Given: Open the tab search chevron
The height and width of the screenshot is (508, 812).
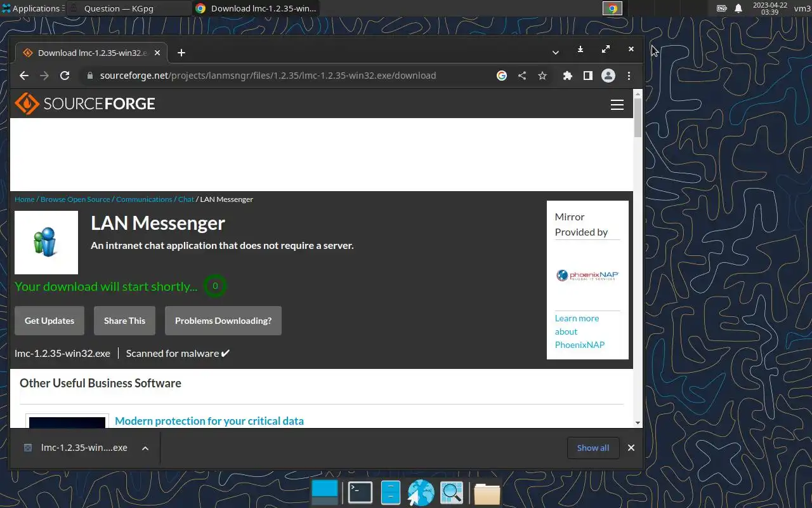Looking at the screenshot, I should click(555, 53).
